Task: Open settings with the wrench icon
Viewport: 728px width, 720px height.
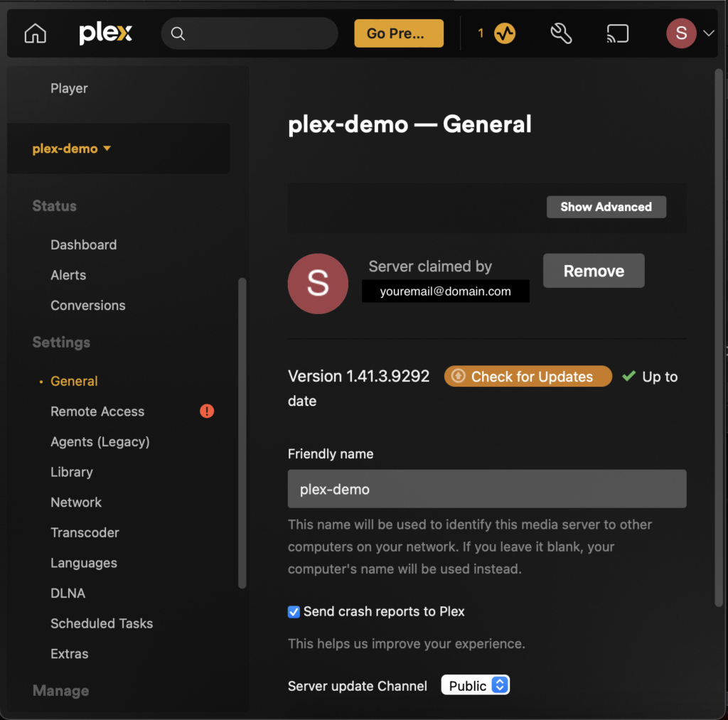Action: [561, 33]
